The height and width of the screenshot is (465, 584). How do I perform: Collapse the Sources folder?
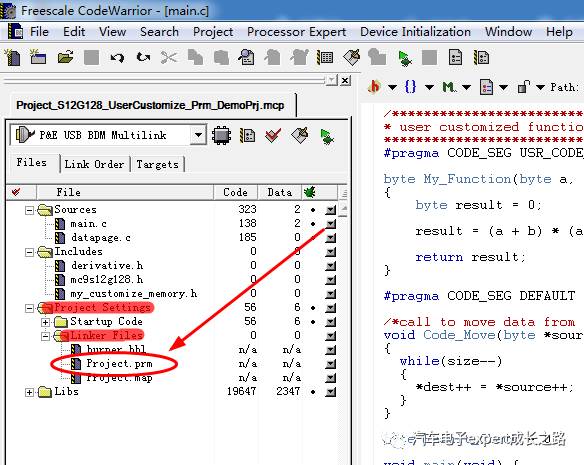29,211
